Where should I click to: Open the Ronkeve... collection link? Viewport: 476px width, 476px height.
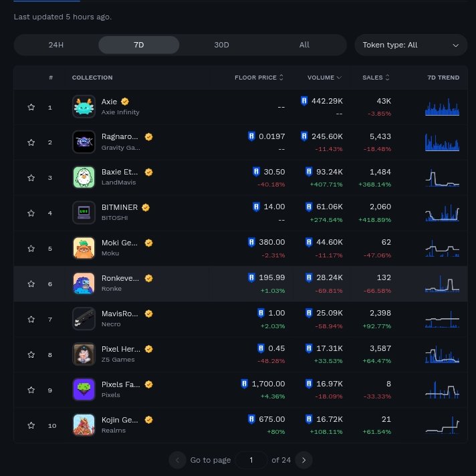(120, 278)
